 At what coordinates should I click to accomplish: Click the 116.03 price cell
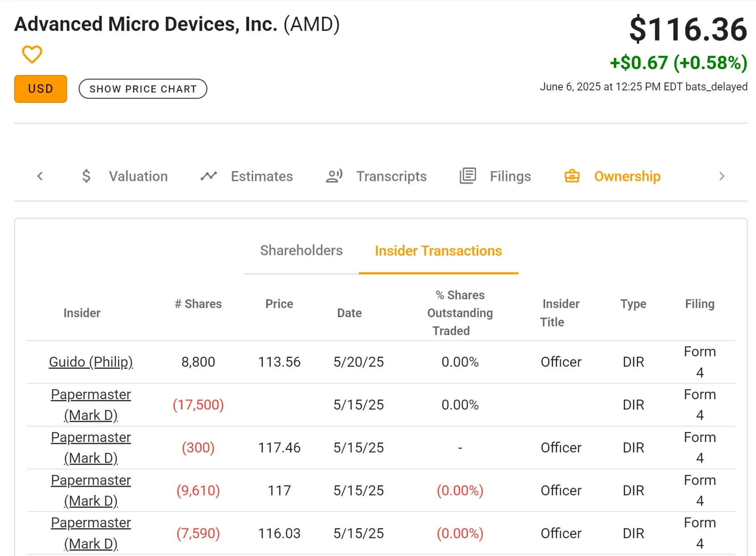pyautogui.click(x=279, y=534)
